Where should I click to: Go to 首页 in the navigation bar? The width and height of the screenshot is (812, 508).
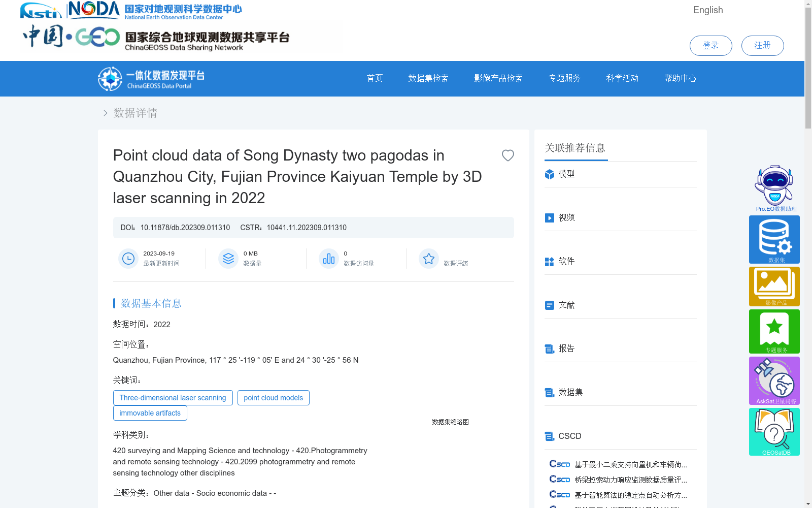tap(375, 78)
